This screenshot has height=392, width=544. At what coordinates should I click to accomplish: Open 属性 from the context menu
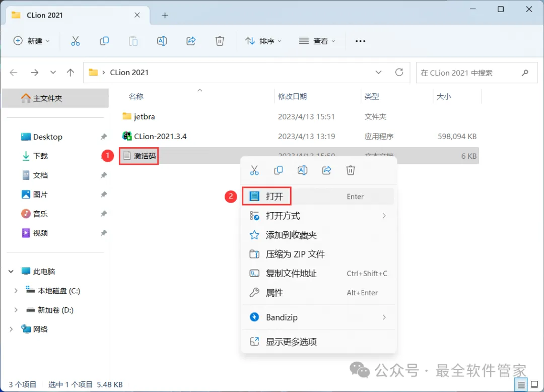click(x=318, y=293)
